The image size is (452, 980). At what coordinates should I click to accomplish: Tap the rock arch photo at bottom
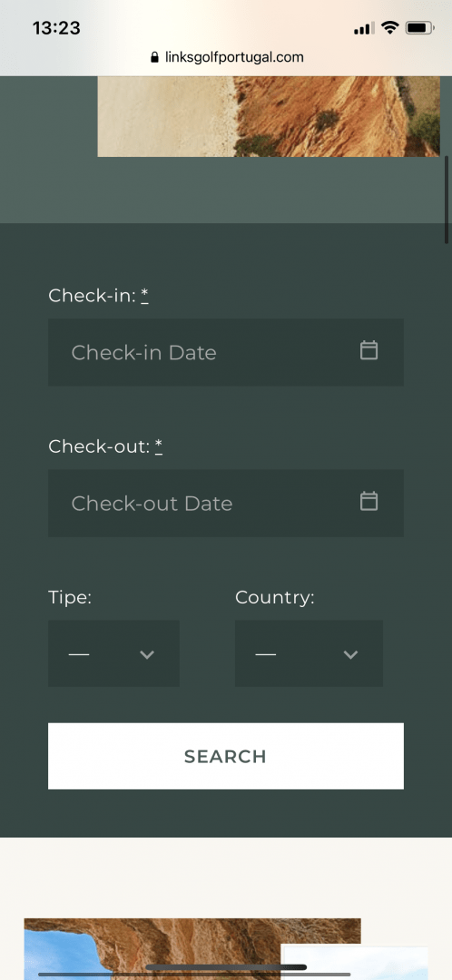tap(192, 949)
